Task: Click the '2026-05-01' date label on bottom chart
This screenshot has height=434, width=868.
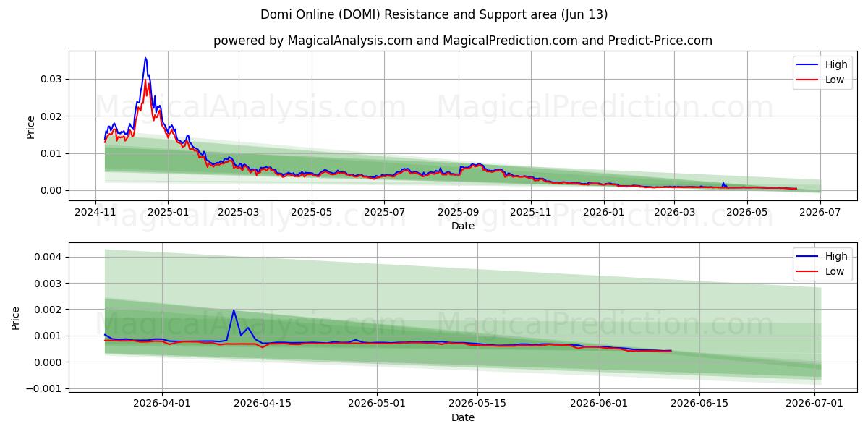Action: click(377, 404)
